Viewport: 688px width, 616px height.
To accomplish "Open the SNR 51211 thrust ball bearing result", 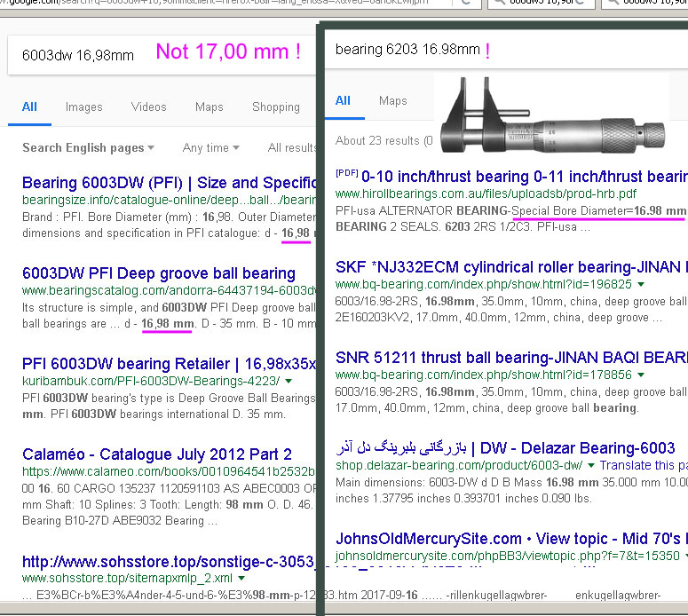I will tap(511, 357).
